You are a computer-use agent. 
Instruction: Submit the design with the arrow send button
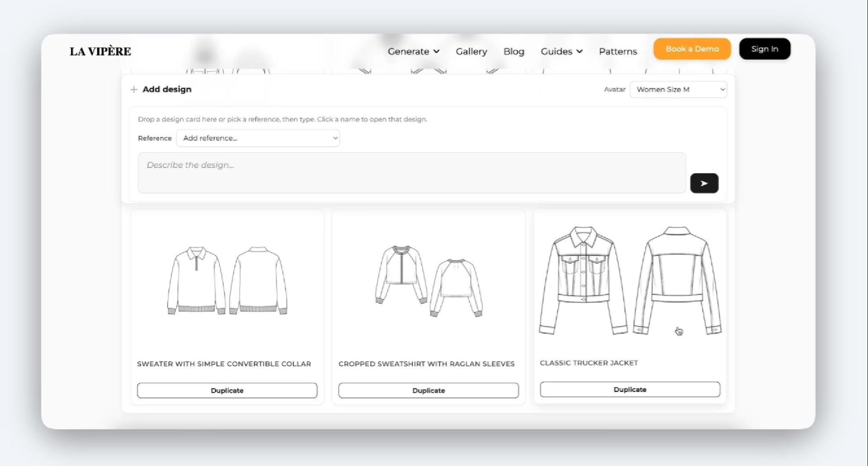pos(704,183)
